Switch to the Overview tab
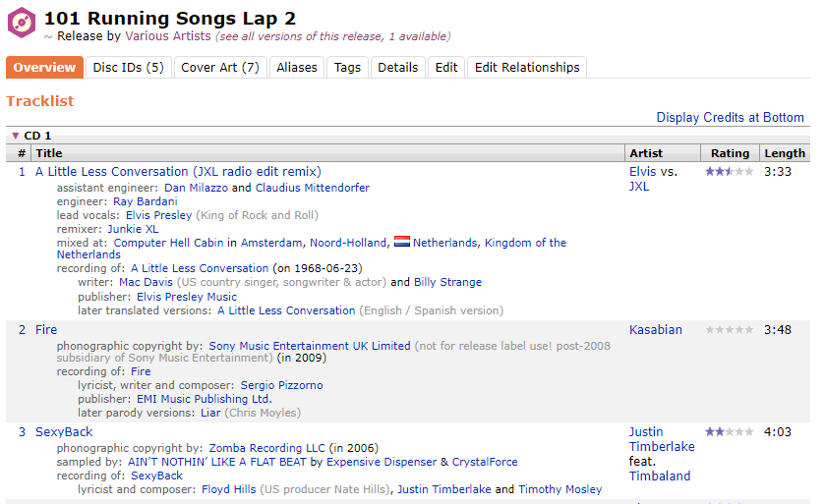824x504 pixels. coord(44,67)
